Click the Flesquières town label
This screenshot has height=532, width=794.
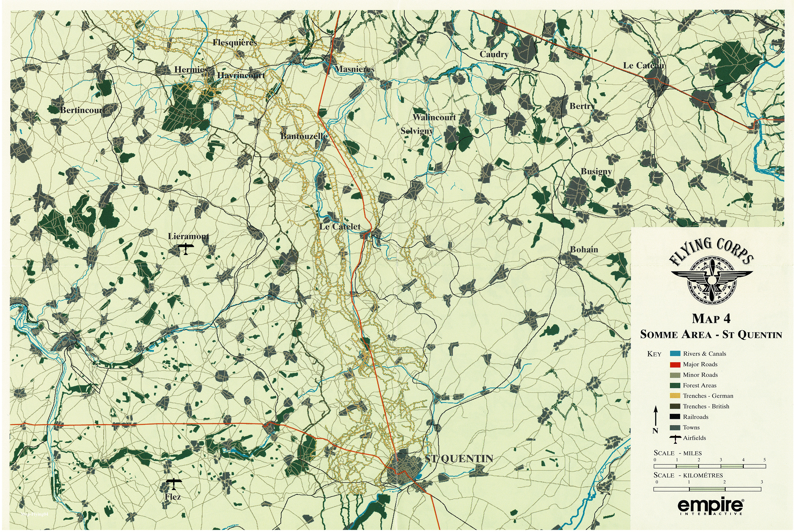235,42
